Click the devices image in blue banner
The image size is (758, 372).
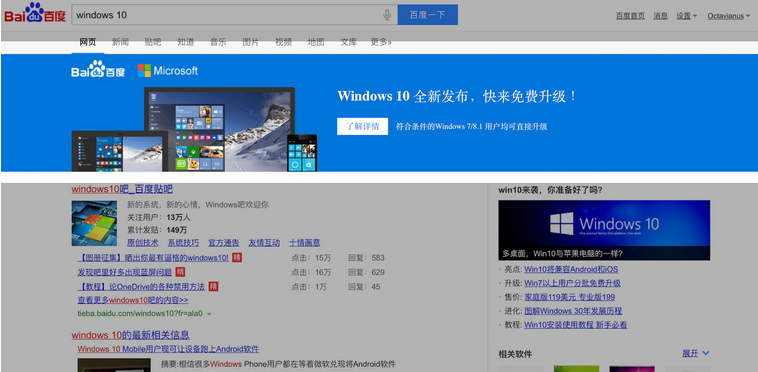click(x=194, y=129)
